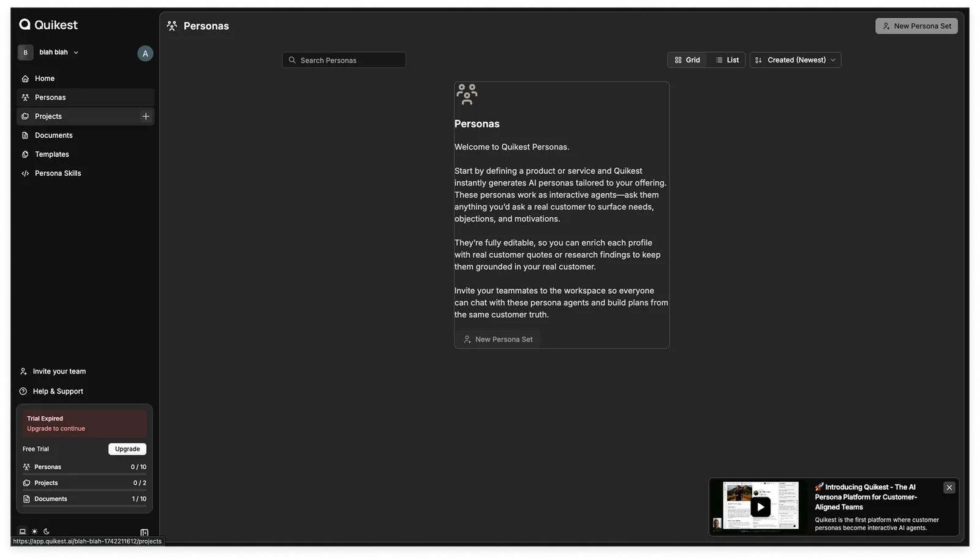
Task: Click the B workspace badge
Action: tap(25, 53)
